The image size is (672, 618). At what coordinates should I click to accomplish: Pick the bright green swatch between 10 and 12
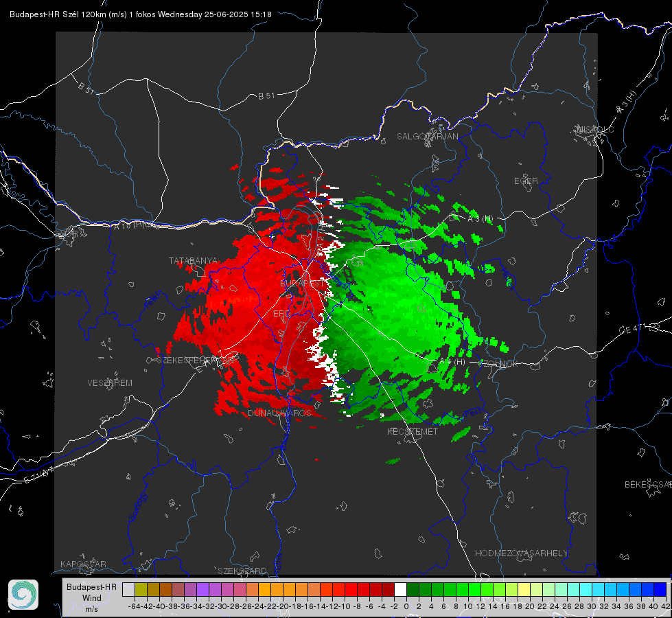tap(474, 589)
